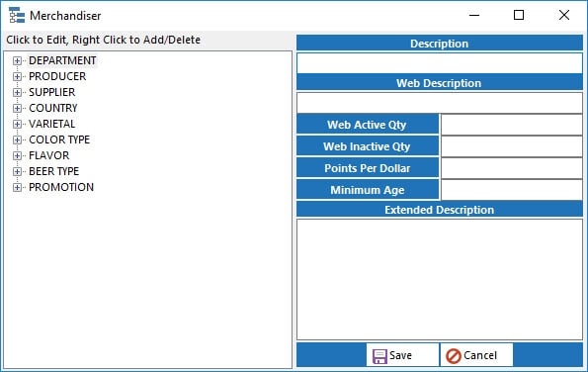Expand the PRODUCER tree node
Viewport: 588px width, 372px height.
click(x=17, y=76)
